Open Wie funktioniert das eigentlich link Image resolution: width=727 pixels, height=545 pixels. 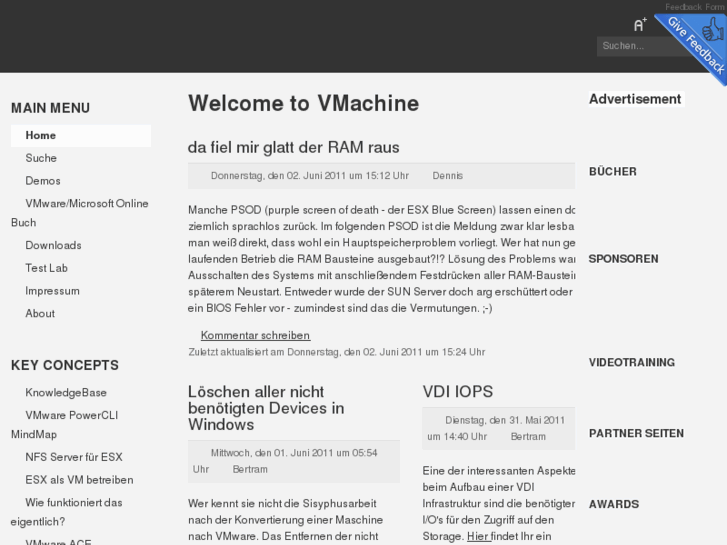click(x=66, y=512)
